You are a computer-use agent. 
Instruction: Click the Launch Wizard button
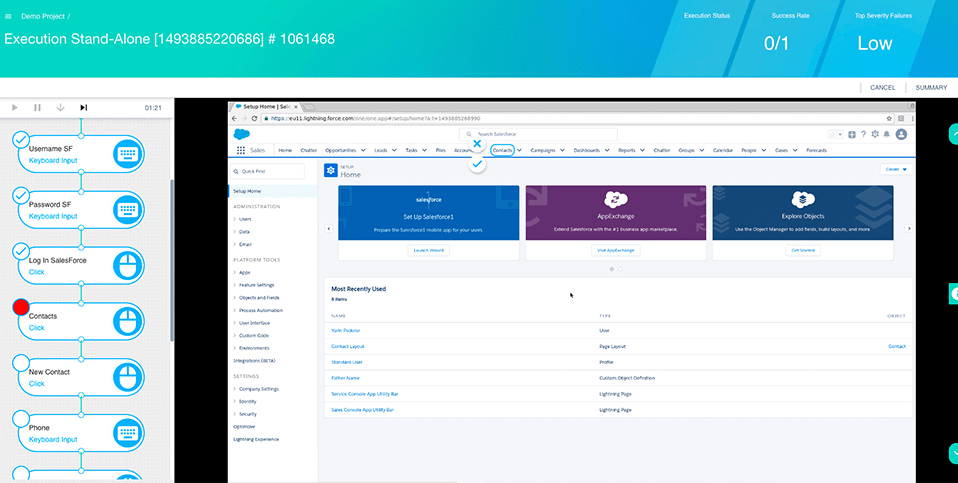tap(428, 250)
